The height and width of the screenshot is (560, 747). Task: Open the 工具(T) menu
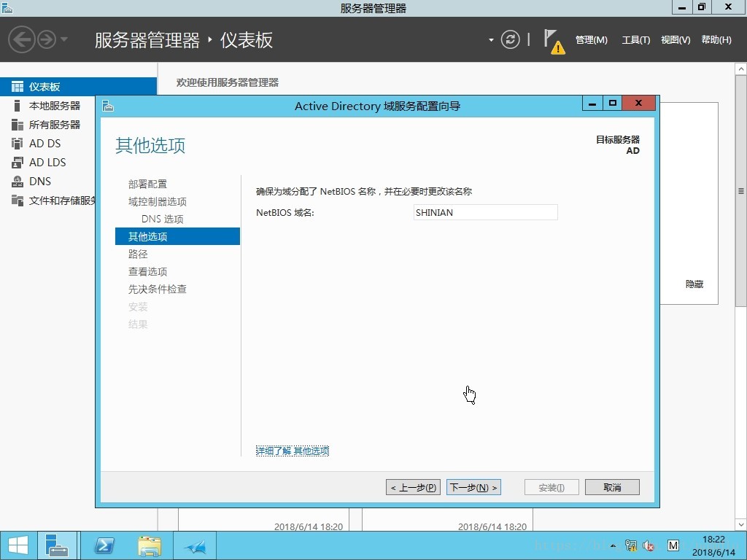coord(635,40)
